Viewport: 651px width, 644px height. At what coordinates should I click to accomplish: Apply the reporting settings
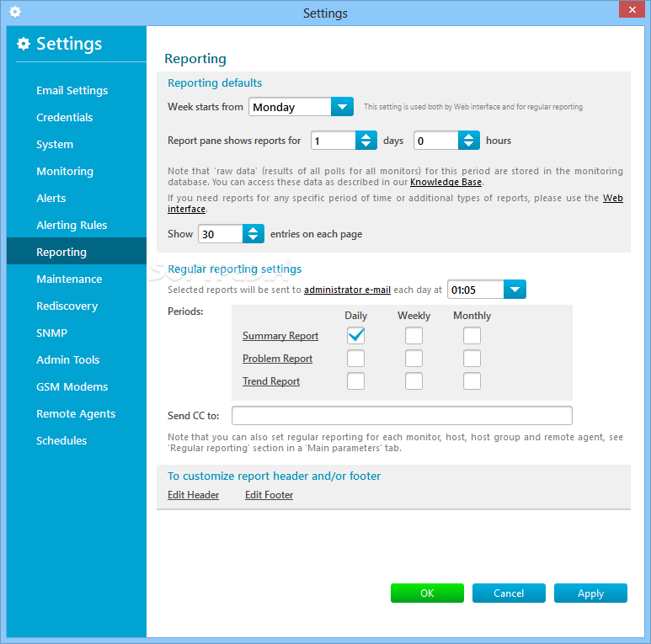pos(590,593)
